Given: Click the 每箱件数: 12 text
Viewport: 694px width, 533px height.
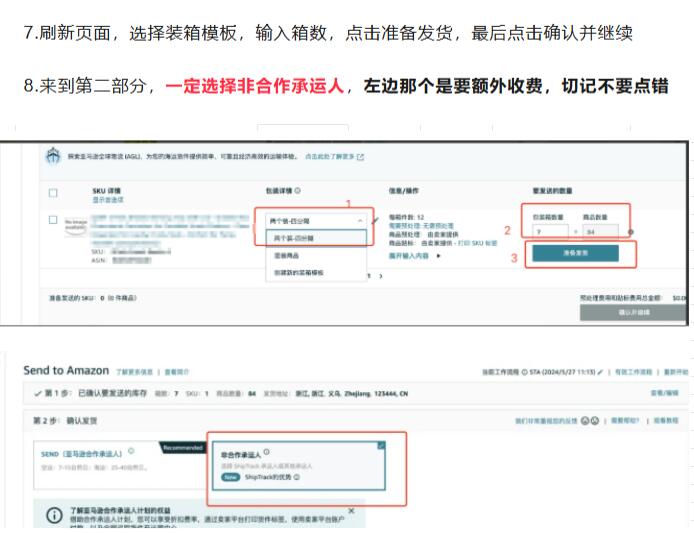Looking at the screenshot, I should [x=406, y=217].
